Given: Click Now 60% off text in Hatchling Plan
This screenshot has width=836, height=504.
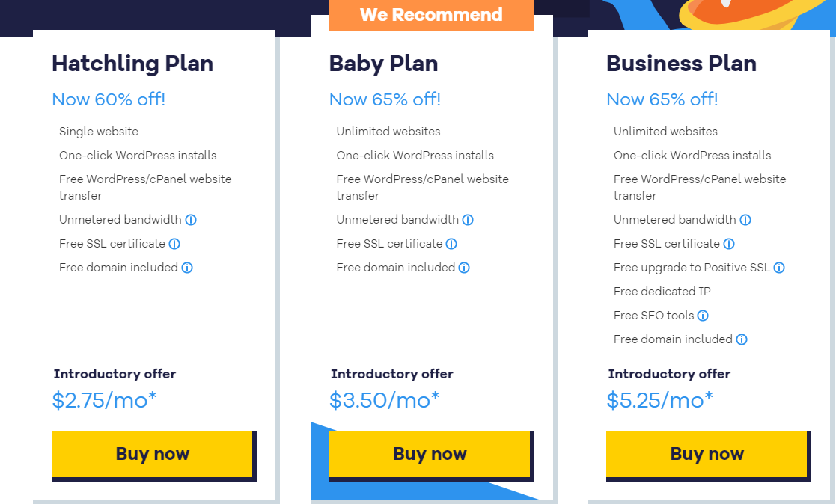Looking at the screenshot, I should [x=109, y=99].
